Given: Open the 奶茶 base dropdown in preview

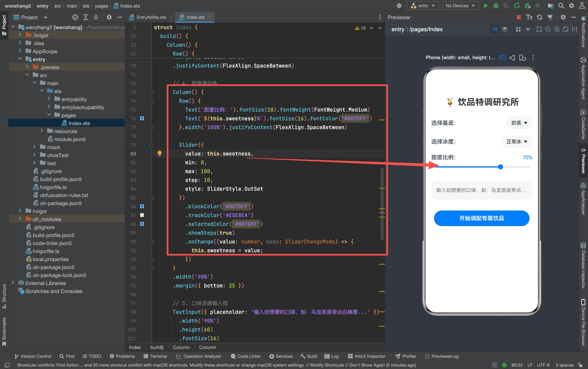Looking at the screenshot, I should pyautogui.click(x=519, y=123).
